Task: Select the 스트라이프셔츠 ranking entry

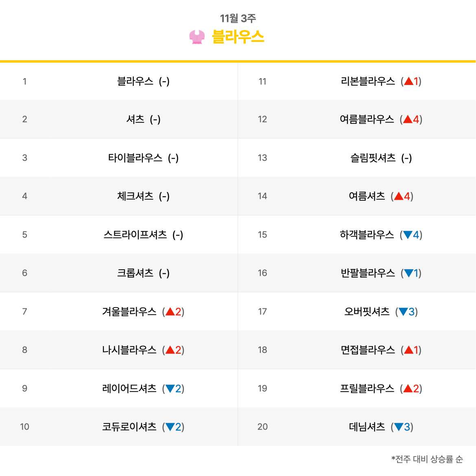Action: (135, 234)
